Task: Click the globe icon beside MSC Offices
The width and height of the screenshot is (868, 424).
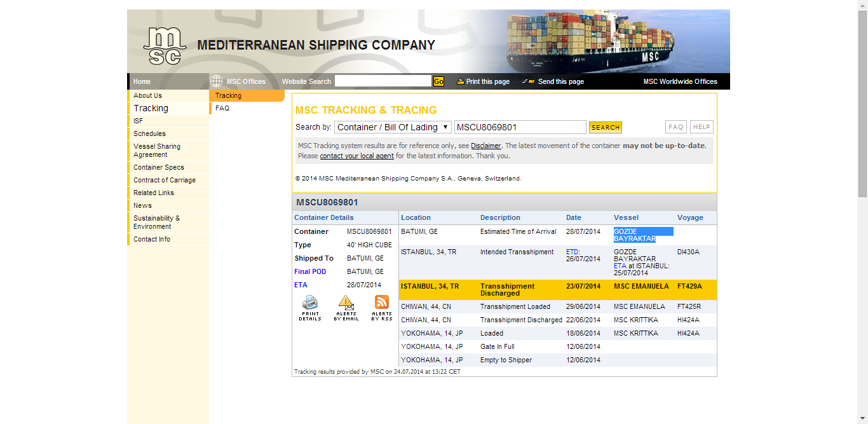Action: coord(216,81)
